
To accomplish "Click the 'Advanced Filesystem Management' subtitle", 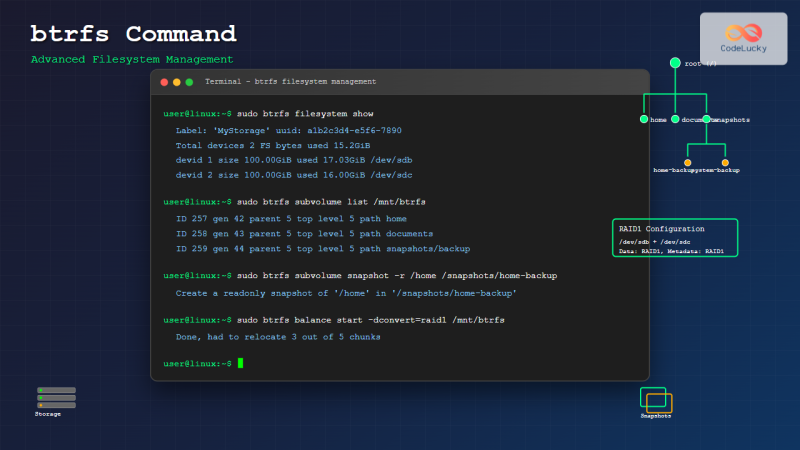I will click(x=138, y=60).
